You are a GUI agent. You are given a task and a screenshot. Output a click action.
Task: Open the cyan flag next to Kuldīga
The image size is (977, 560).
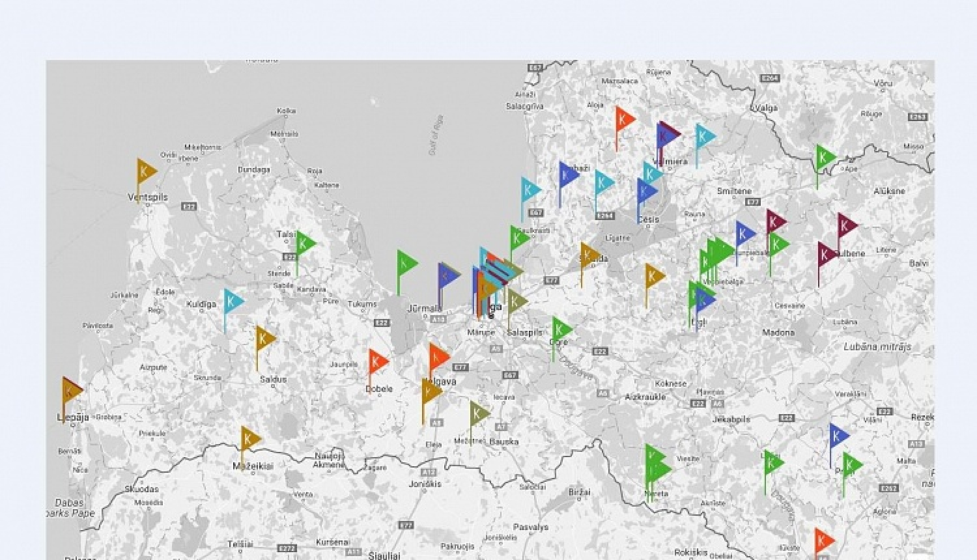coord(232,301)
